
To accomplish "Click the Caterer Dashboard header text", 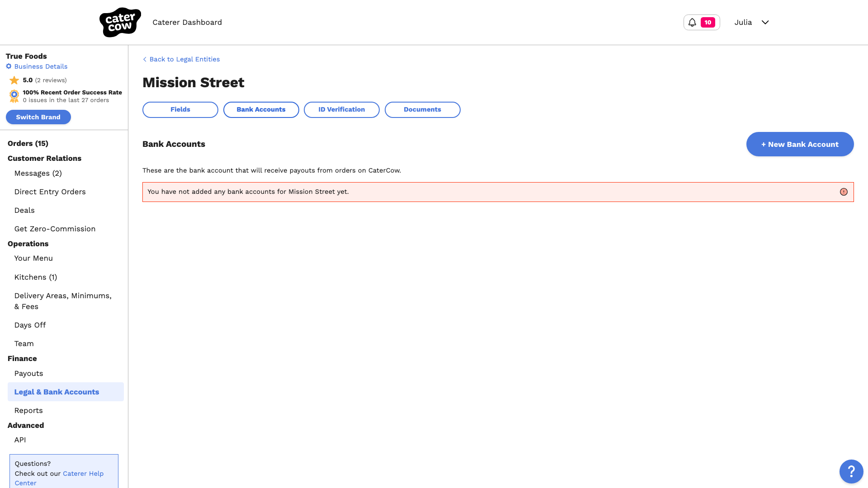I will click(187, 22).
